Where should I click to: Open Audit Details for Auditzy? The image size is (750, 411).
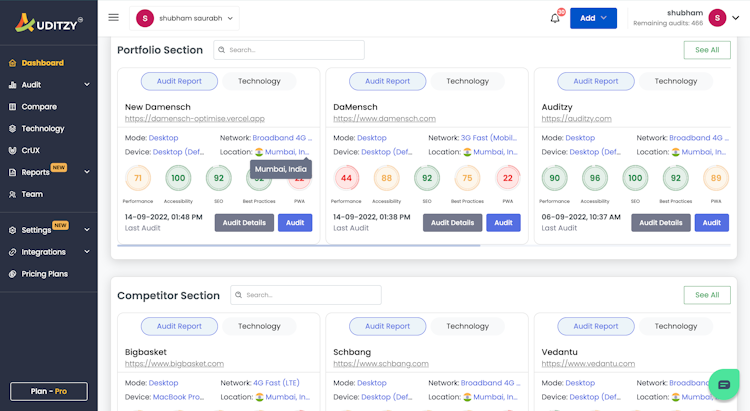click(x=661, y=222)
